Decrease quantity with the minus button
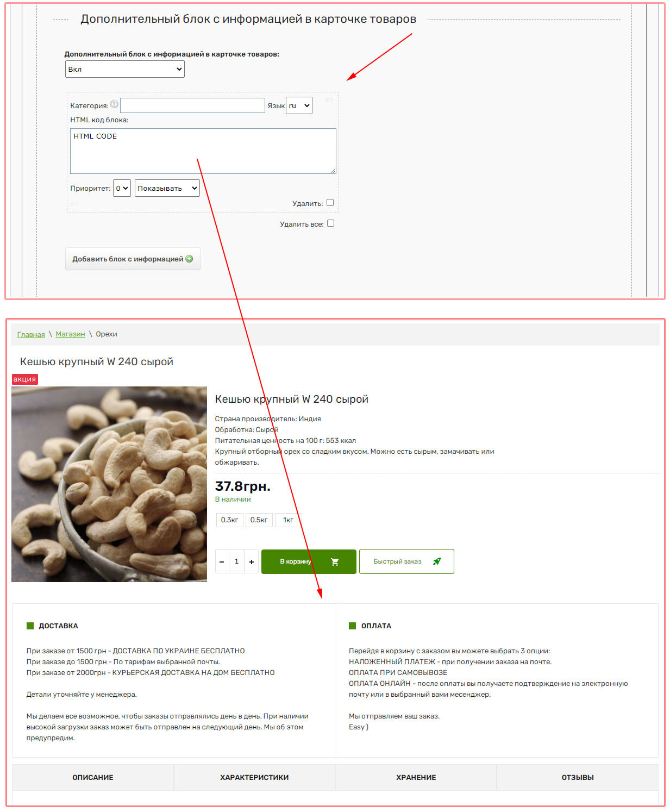This screenshot has width=670, height=812. pos(222,561)
